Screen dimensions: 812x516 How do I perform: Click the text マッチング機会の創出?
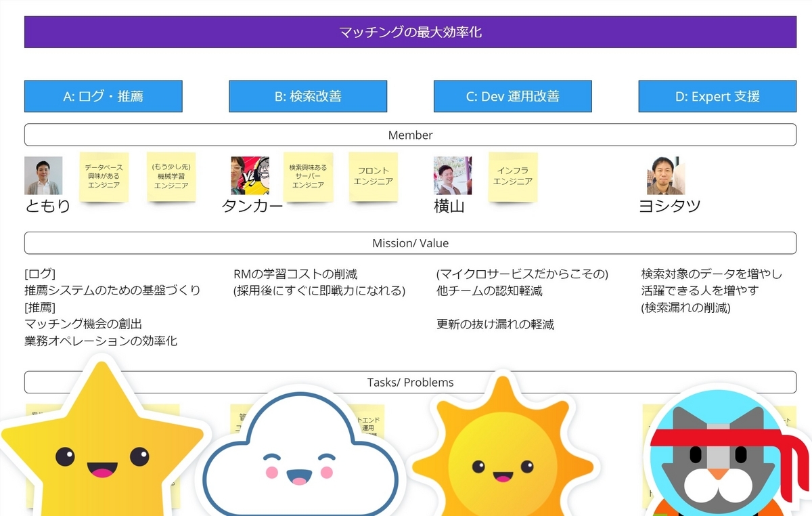point(83,324)
